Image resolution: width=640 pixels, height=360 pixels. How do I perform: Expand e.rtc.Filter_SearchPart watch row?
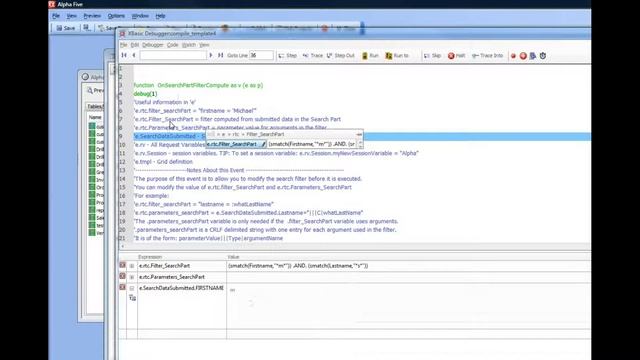point(132,266)
